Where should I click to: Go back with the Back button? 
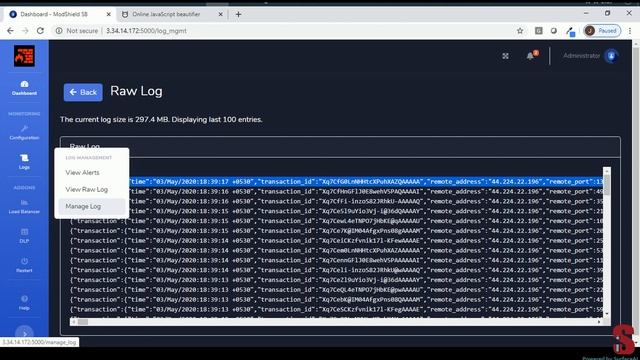(83, 92)
